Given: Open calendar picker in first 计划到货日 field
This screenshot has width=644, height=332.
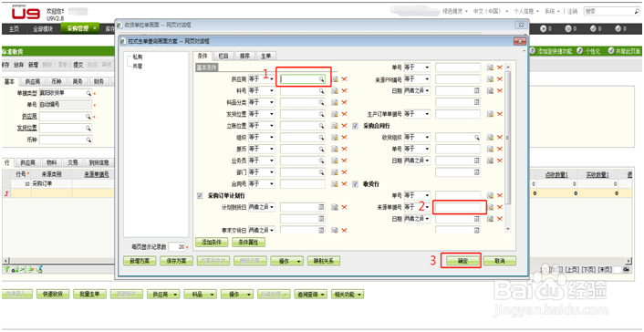Looking at the screenshot, I should point(322,208).
